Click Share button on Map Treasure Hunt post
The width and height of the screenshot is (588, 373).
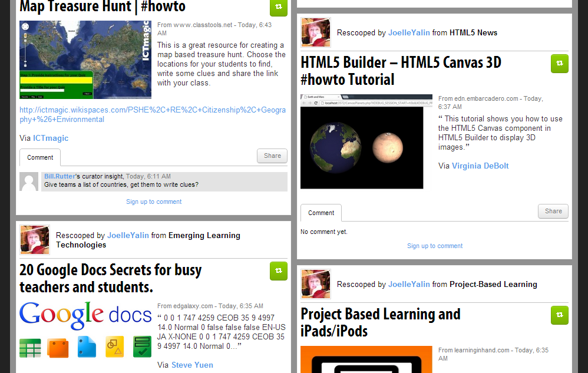272,156
